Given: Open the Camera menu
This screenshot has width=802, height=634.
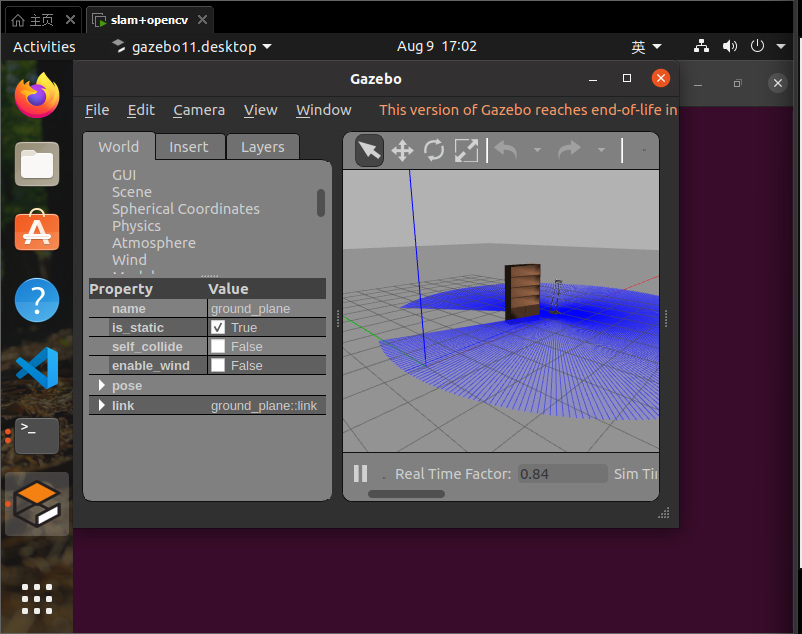Looking at the screenshot, I should click(199, 110).
